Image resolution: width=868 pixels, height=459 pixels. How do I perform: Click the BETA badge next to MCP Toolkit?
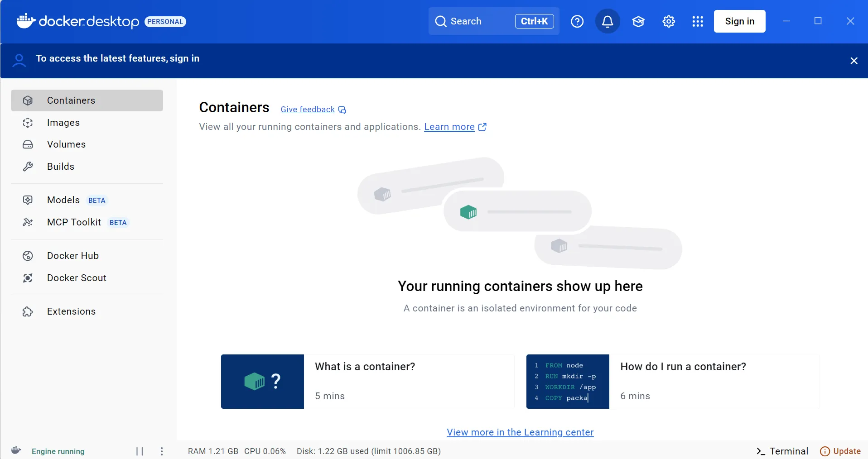click(118, 223)
